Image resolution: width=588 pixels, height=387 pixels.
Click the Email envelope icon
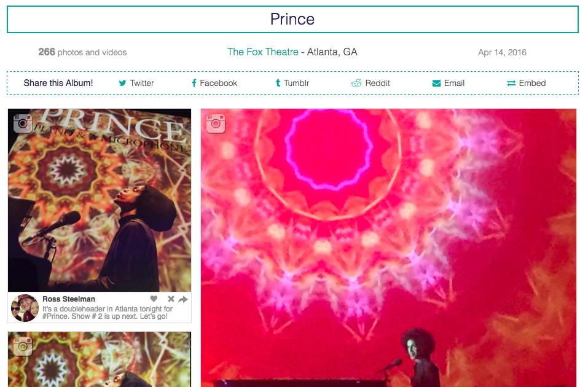tap(436, 84)
